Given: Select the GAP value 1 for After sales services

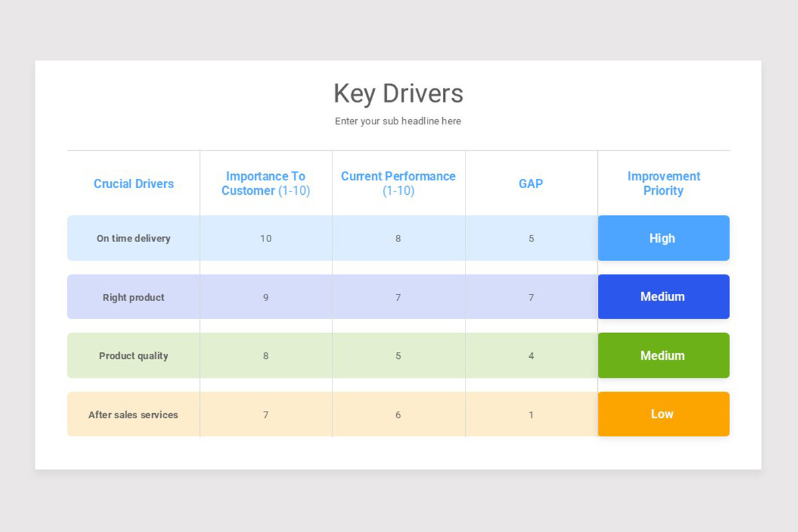Looking at the screenshot, I should [x=531, y=414].
